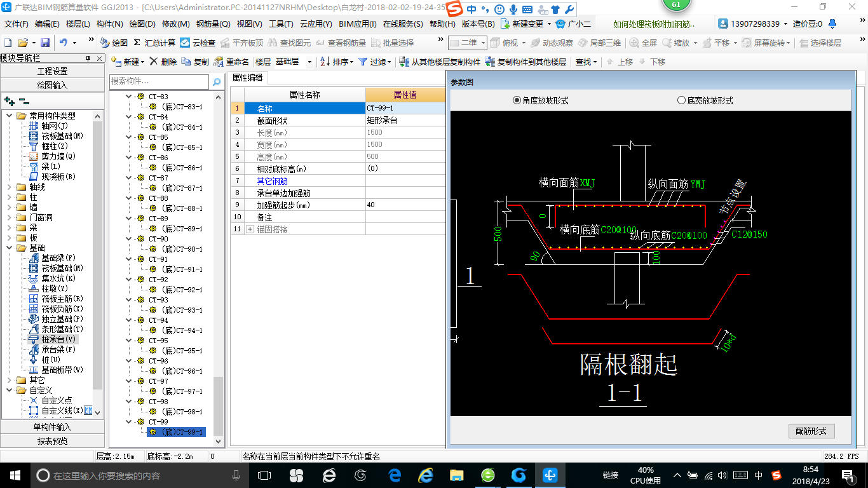The image size is (868, 488).
Task: Click 从其他楼层复制构件
Action: (440, 62)
